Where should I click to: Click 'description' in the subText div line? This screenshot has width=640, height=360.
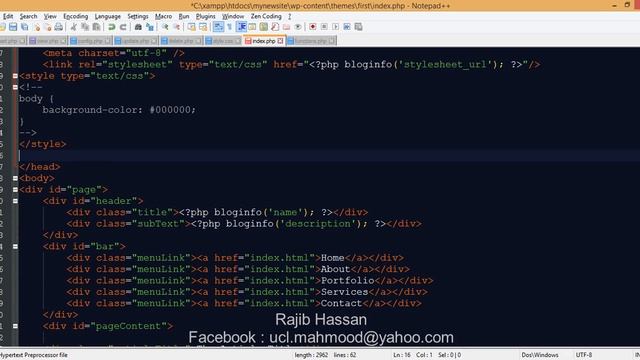[318, 224]
